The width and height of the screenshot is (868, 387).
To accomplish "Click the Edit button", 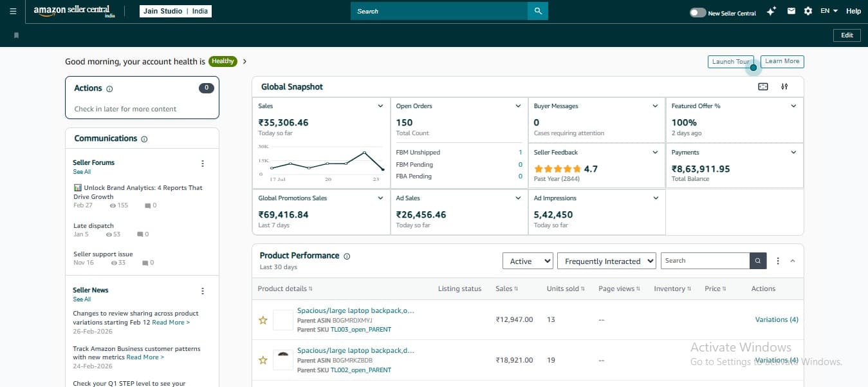I will [x=847, y=35].
